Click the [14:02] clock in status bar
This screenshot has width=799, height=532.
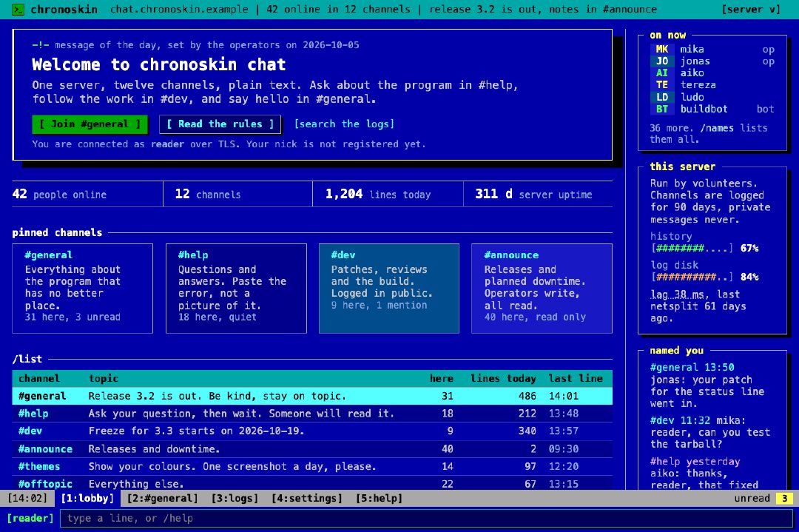point(27,499)
